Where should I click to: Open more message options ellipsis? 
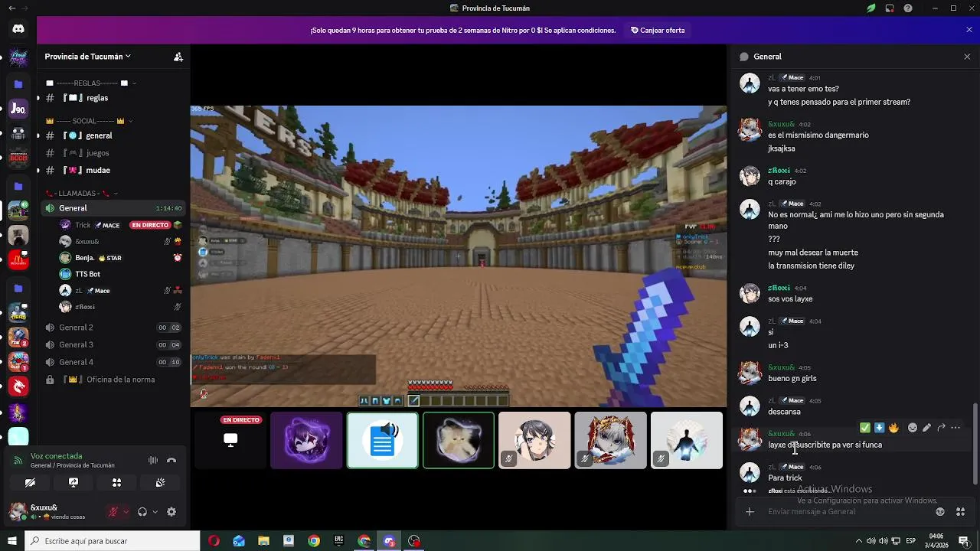pos(955,428)
